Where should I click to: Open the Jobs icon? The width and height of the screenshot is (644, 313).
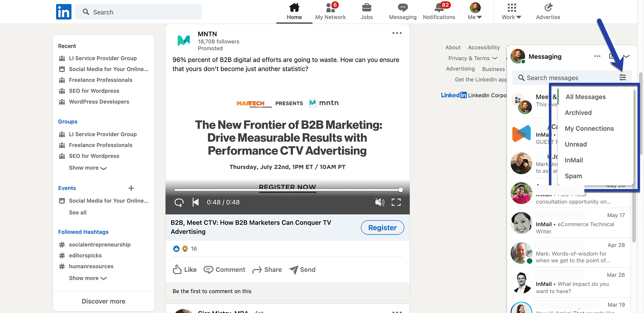(367, 7)
